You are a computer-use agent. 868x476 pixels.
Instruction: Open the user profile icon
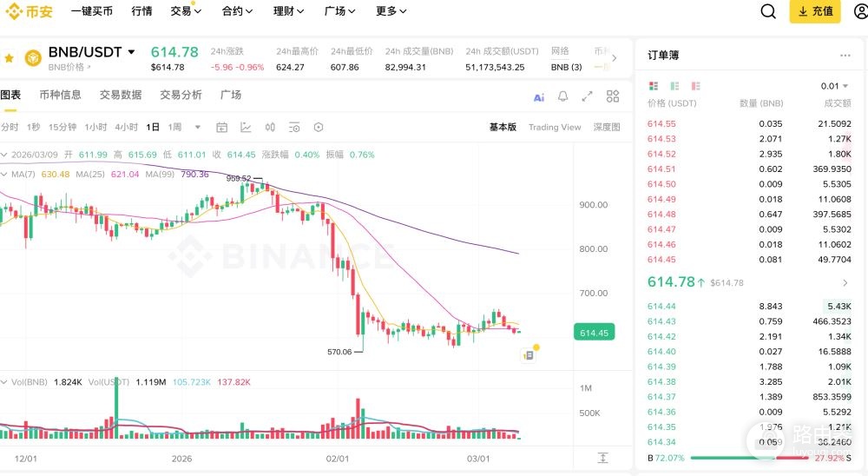coord(861,11)
